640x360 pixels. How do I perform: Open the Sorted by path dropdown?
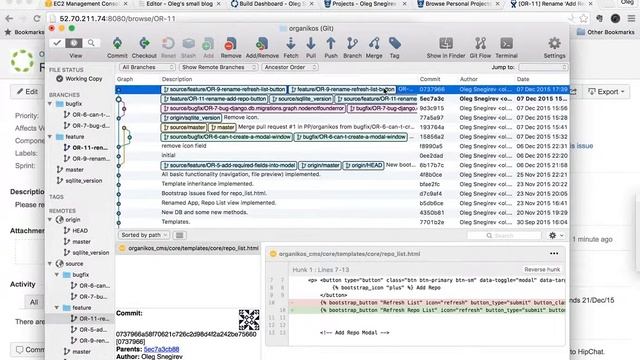144,235
